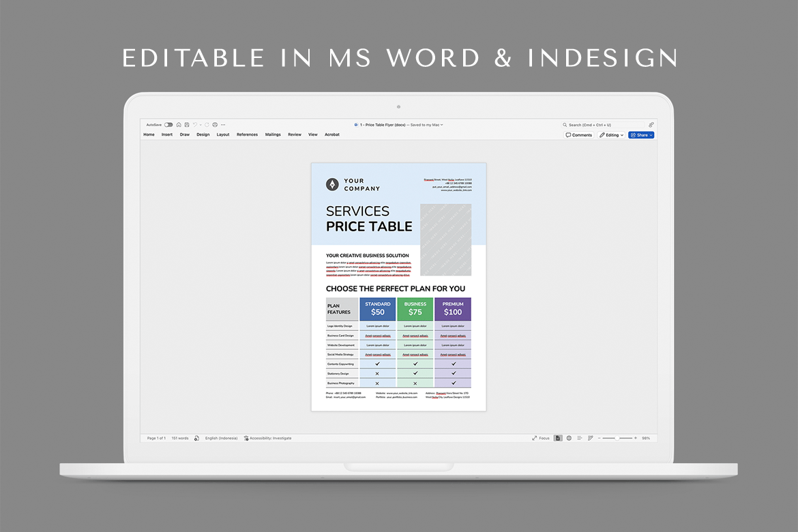Click the purple PREMIUM $100 header cell
The width and height of the screenshot is (798, 532).
tap(453, 309)
